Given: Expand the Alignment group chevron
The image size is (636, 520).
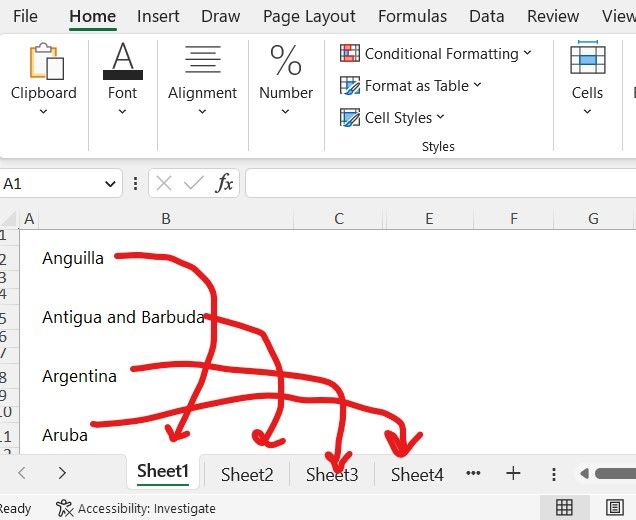Looking at the screenshot, I should (x=202, y=112).
